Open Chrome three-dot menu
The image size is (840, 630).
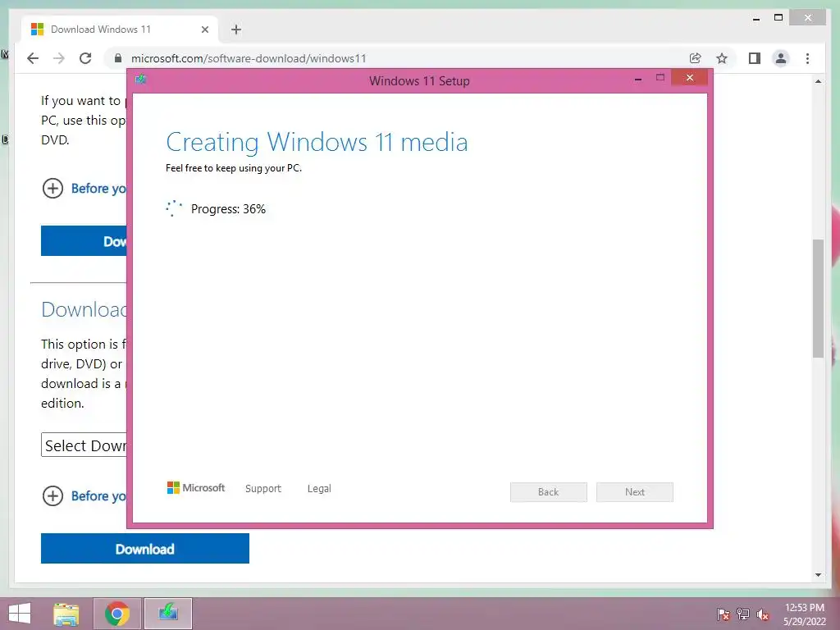(807, 58)
